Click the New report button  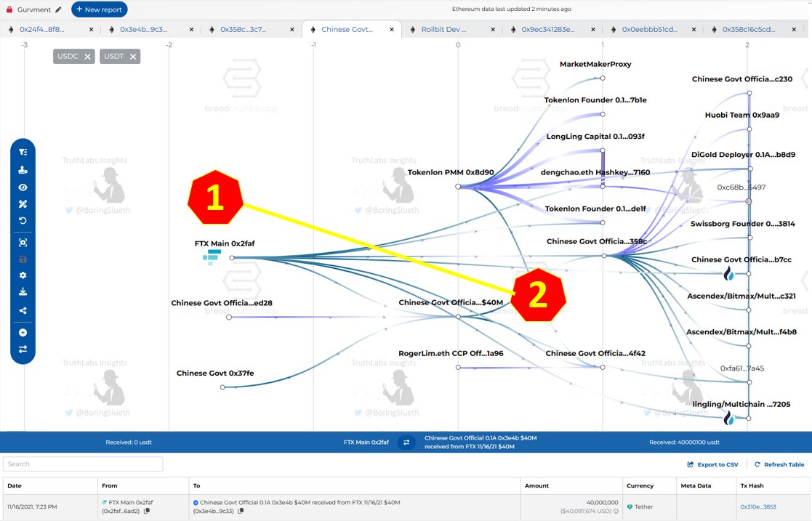(x=100, y=9)
